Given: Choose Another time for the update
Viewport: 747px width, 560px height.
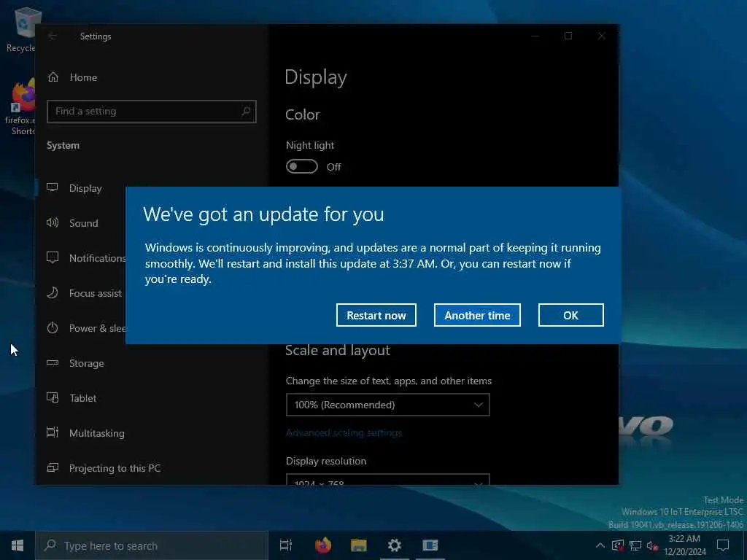Looking at the screenshot, I should (477, 315).
